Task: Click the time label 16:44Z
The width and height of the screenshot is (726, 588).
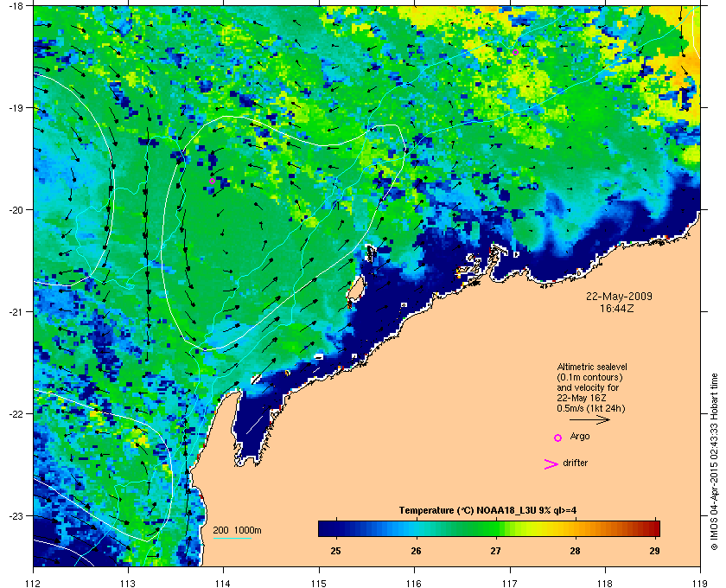Action: pyautogui.click(x=617, y=308)
